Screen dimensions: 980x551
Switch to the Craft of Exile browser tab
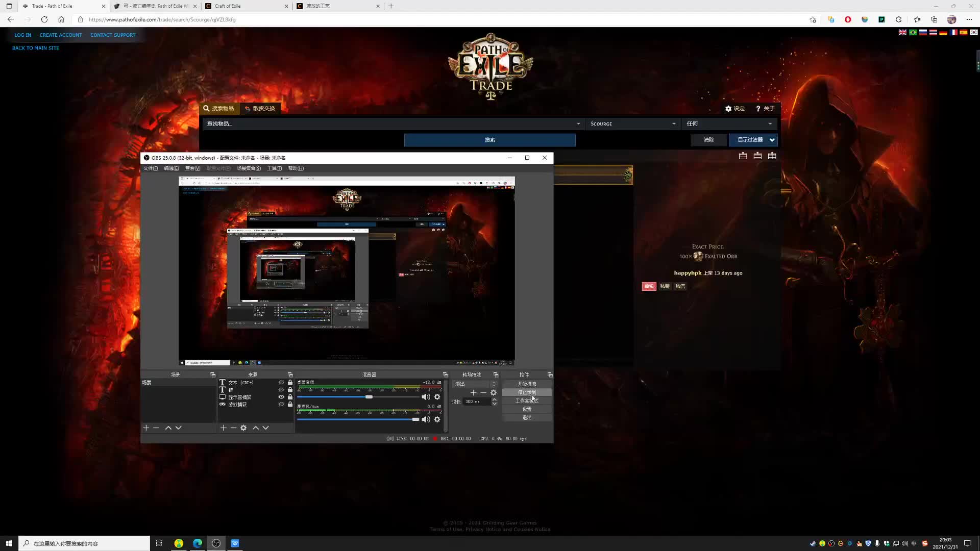click(247, 6)
